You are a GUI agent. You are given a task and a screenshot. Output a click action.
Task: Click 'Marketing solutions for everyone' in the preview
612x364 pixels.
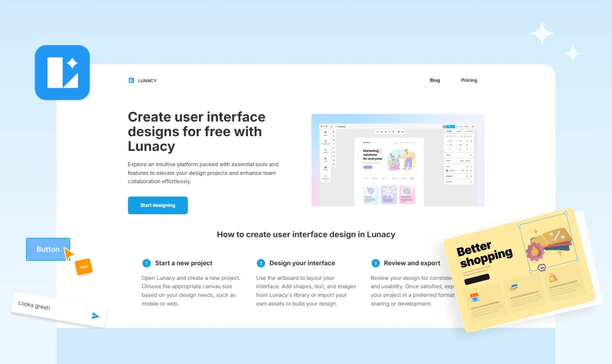[372, 155]
